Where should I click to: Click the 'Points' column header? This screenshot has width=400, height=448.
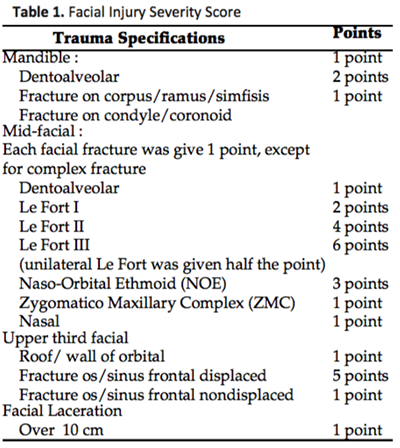357,33
